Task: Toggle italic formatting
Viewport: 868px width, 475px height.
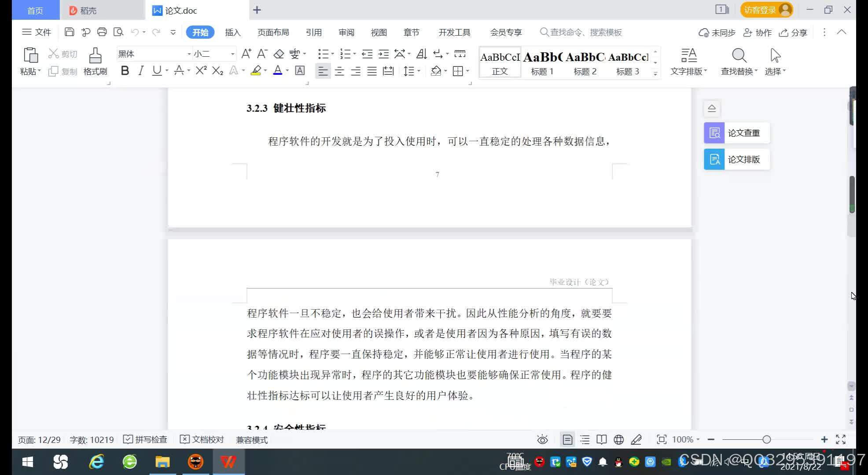Action: [x=140, y=70]
